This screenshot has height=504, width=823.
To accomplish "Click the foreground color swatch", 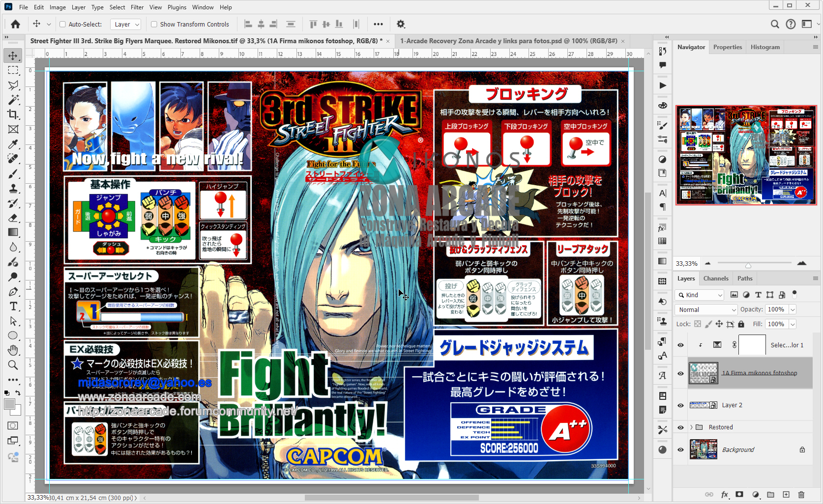I will (9, 404).
